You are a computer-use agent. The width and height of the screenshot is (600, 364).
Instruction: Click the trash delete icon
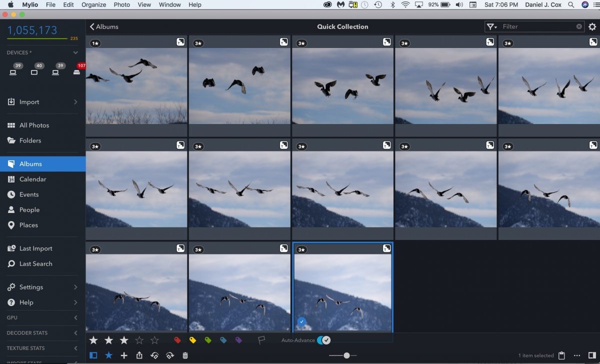(x=185, y=355)
